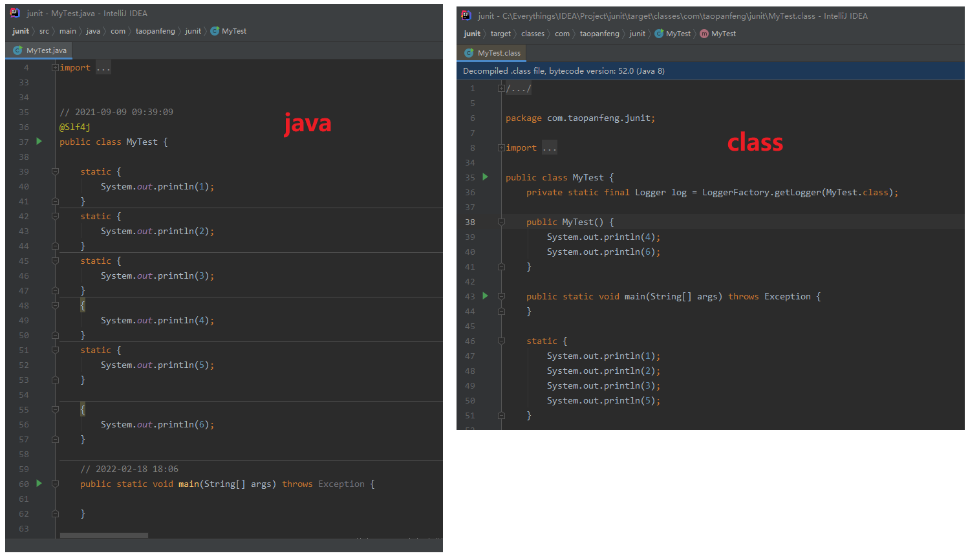Collapse static block starting line 45
This screenshot has width=979, height=560.
tap(55, 261)
